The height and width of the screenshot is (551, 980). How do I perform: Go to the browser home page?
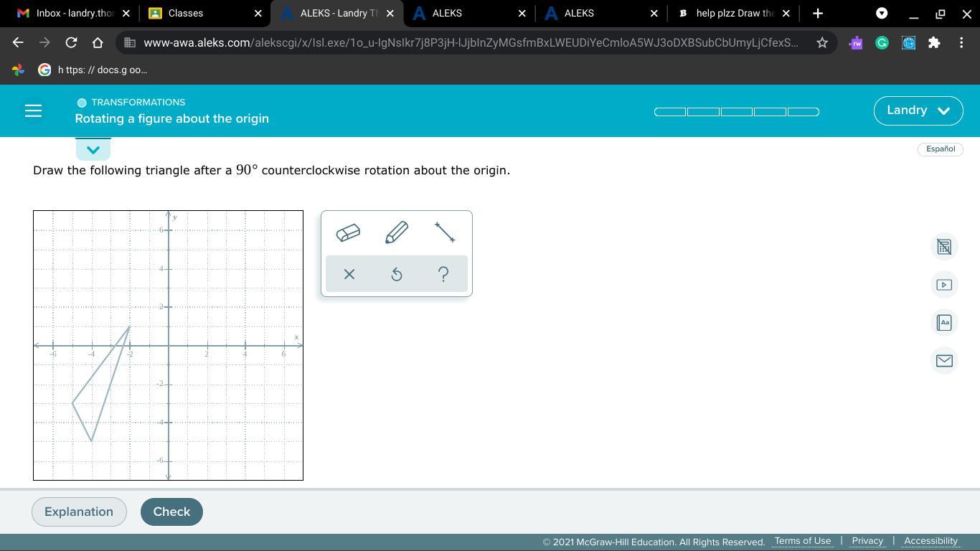98,43
